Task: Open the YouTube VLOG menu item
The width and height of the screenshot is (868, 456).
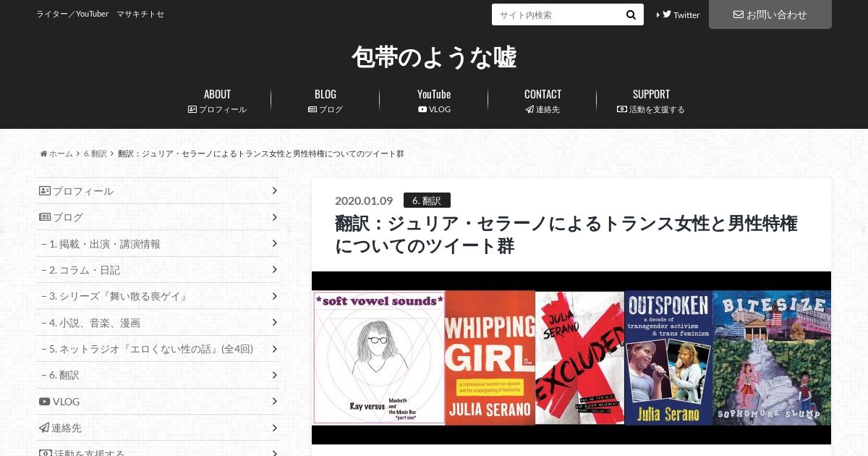Action: [434, 101]
